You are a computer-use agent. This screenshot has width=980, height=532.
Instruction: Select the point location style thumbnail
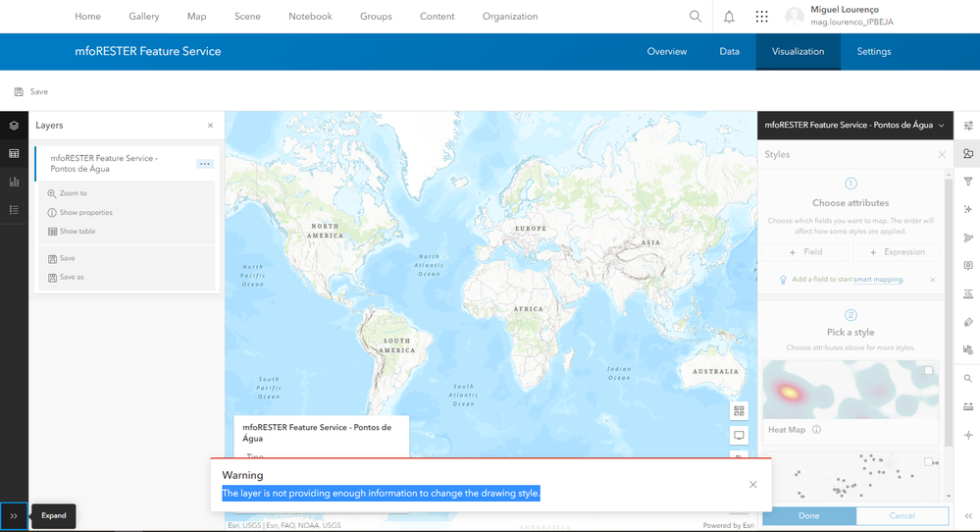[850, 475]
